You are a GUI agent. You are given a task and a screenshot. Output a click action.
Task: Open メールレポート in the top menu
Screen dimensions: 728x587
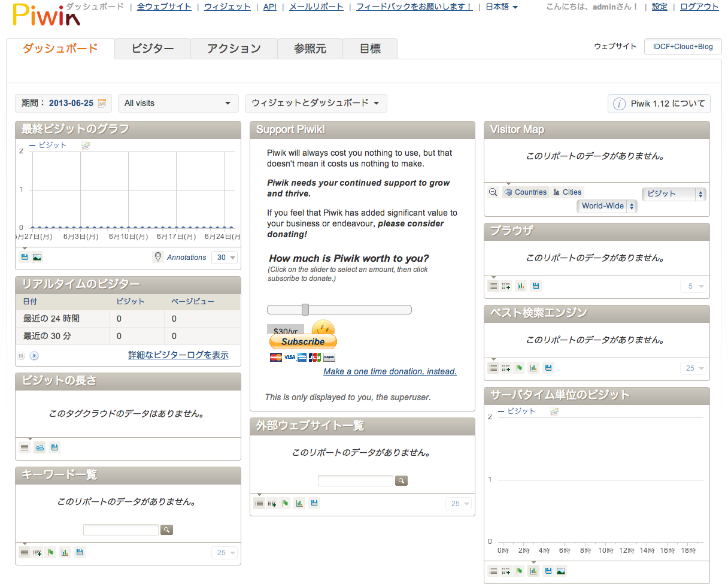[x=317, y=7]
